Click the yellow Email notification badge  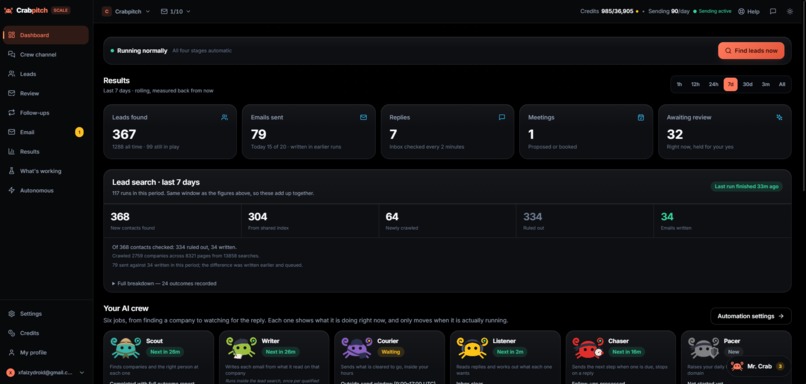(x=79, y=132)
